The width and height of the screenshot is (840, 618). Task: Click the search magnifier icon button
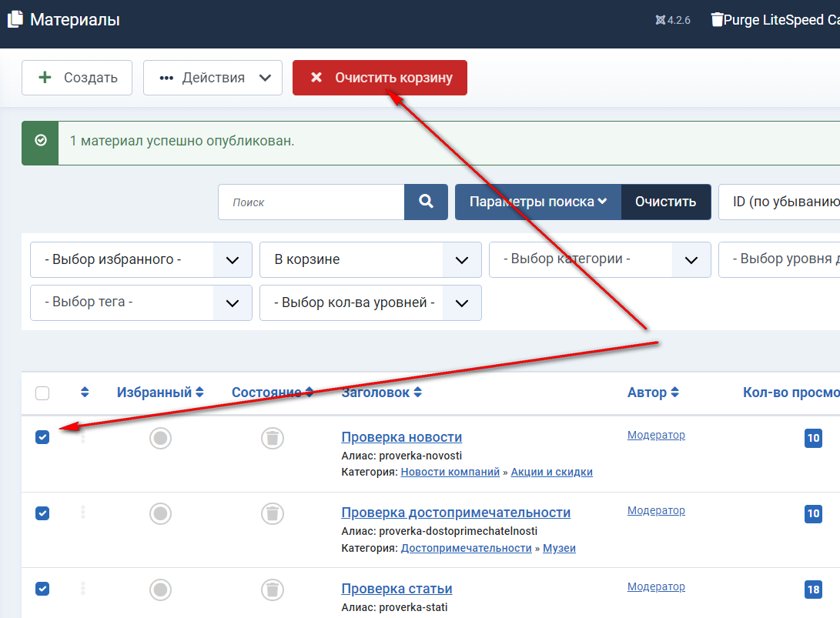426,202
